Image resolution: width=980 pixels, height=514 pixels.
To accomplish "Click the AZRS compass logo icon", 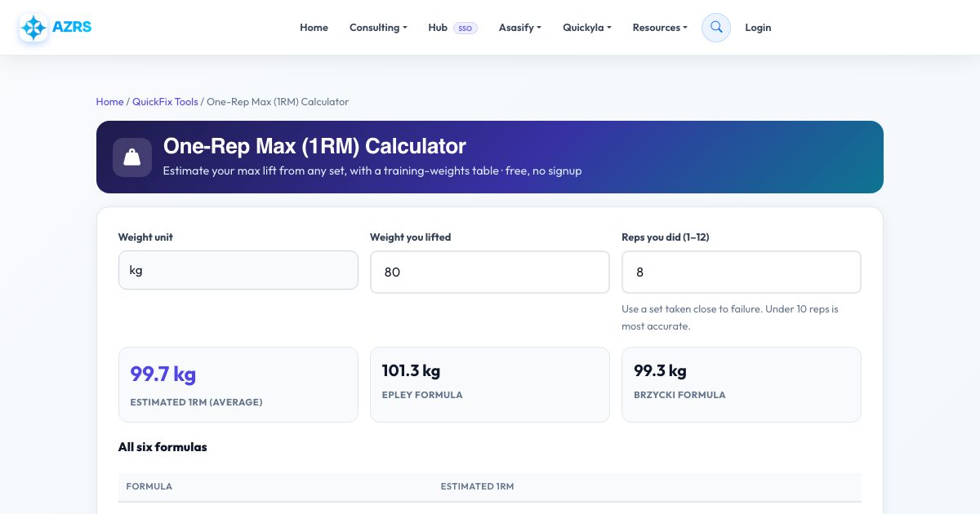I will click(33, 28).
